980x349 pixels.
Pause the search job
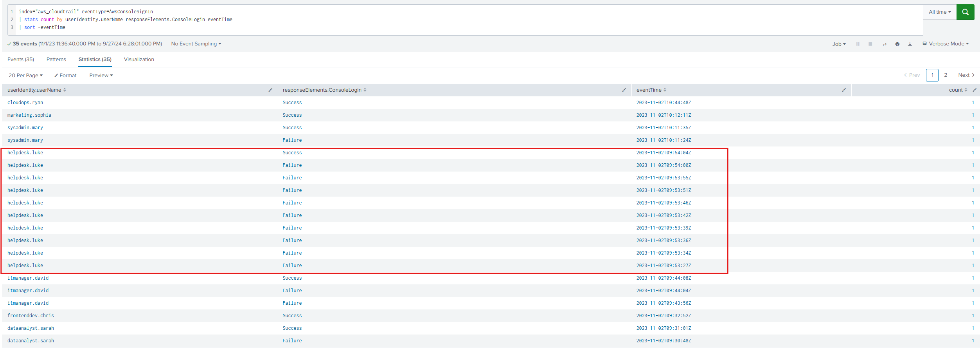(x=858, y=44)
